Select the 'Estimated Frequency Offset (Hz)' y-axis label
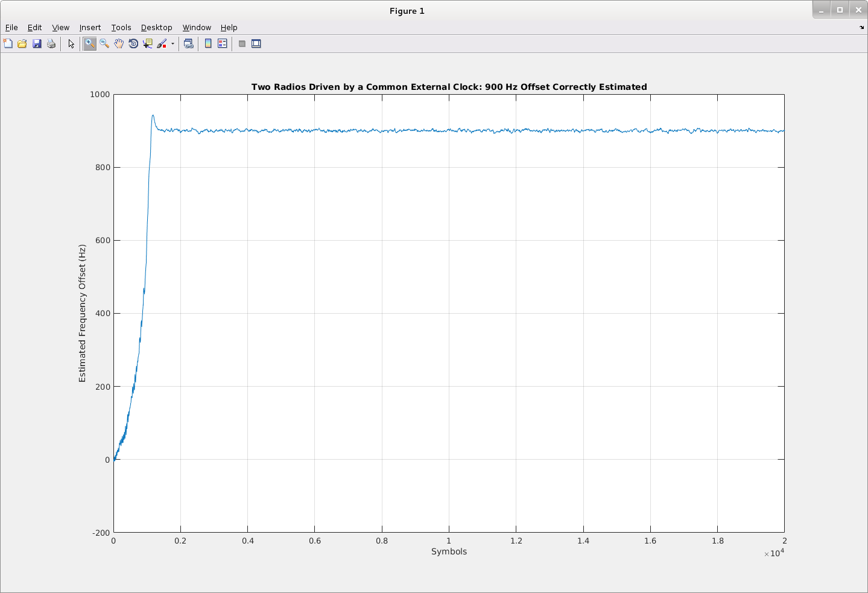 82,313
